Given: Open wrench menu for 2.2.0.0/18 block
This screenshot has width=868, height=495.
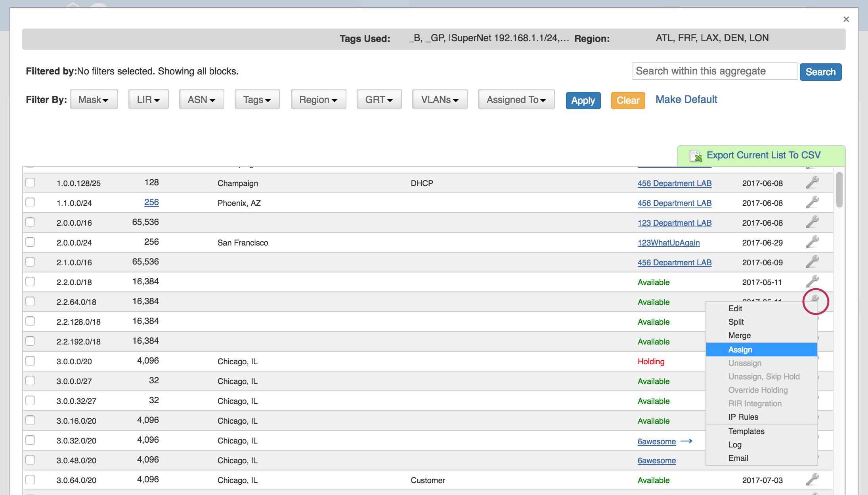Looking at the screenshot, I should click(812, 282).
